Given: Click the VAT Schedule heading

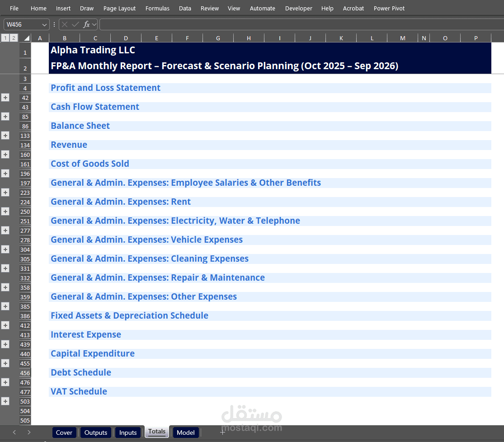Looking at the screenshot, I should point(79,391).
